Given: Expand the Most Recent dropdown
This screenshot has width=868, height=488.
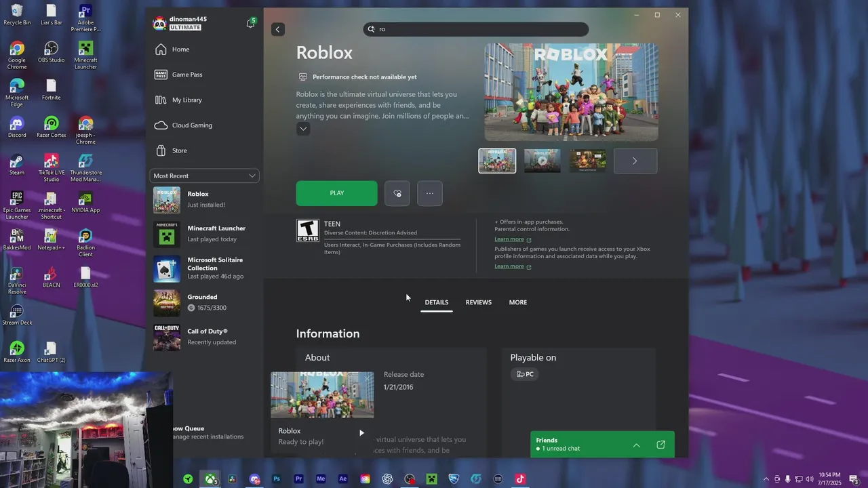Looking at the screenshot, I should [x=204, y=176].
